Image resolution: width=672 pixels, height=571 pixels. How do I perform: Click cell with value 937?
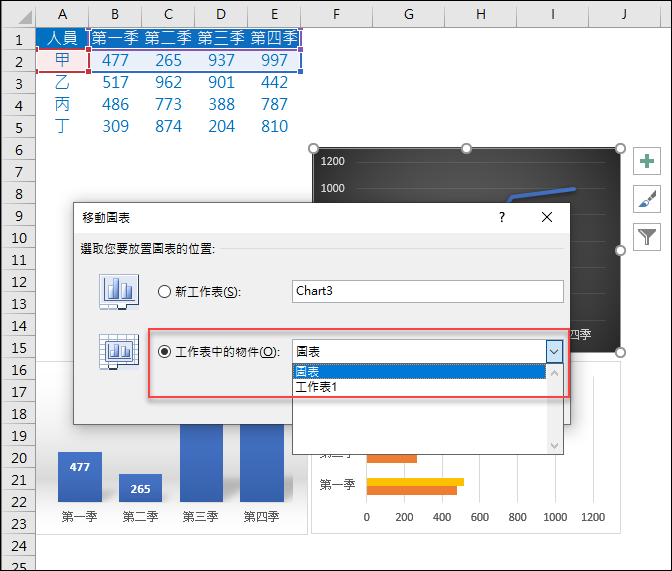(221, 60)
